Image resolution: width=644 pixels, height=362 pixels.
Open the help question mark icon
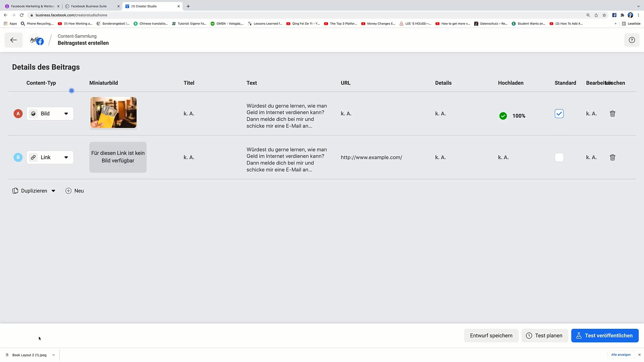(x=632, y=40)
